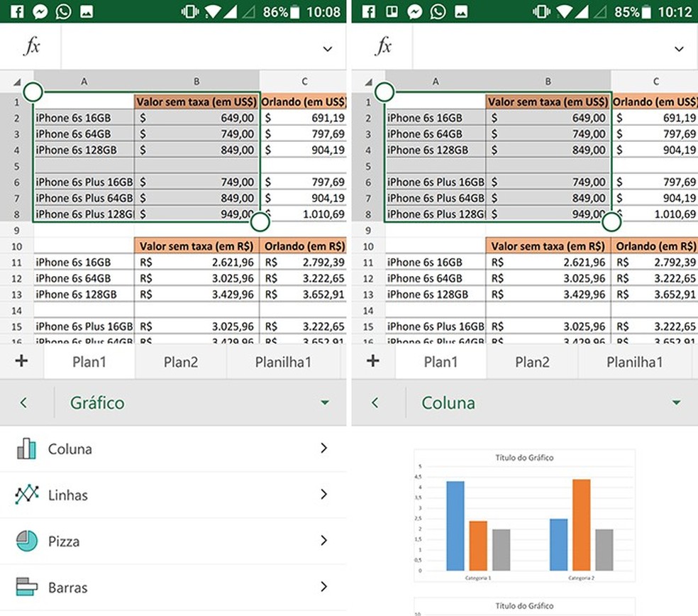This screenshot has width=698, height=616.
Task: Switch to the Planilha1 sheet tab
Action: (284, 362)
